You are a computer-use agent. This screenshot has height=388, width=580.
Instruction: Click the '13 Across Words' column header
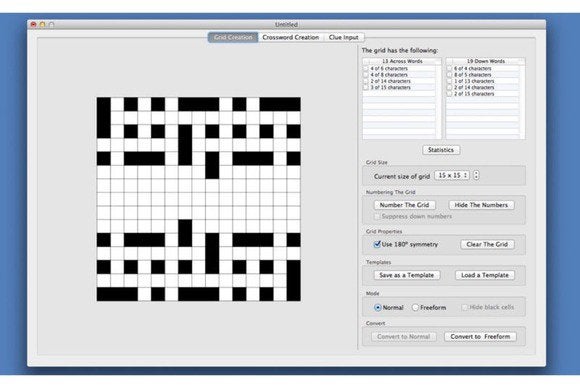pos(402,61)
